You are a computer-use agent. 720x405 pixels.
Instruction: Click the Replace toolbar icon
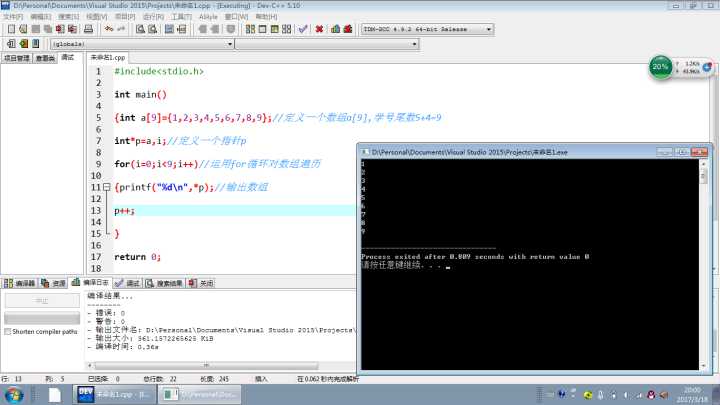152,29
